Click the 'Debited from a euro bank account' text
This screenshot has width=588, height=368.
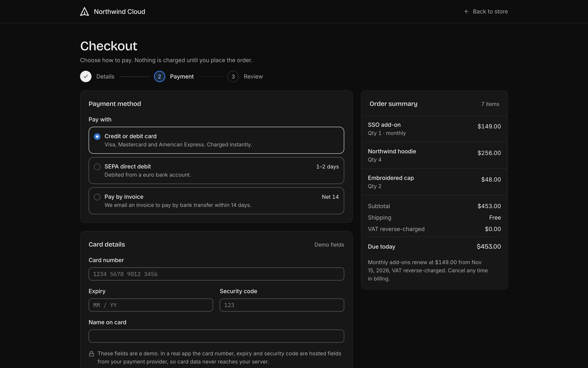tap(148, 175)
